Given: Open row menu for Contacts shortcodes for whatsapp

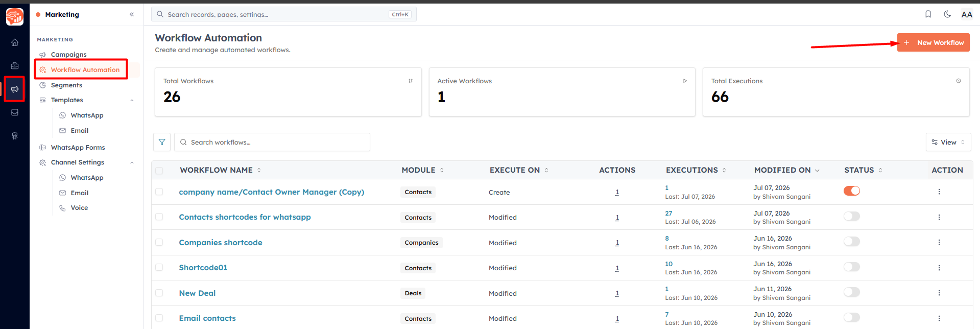Looking at the screenshot, I should pos(939,217).
